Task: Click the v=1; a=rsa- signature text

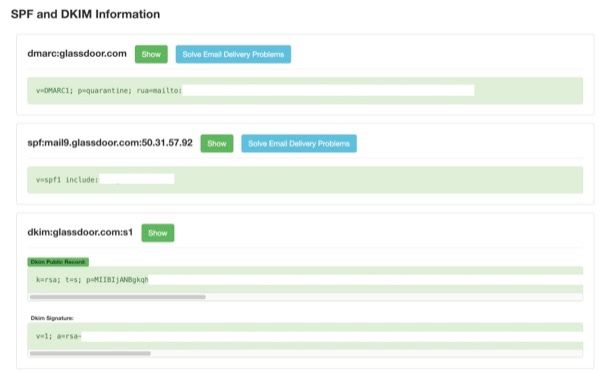Action: pyautogui.click(x=58, y=336)
